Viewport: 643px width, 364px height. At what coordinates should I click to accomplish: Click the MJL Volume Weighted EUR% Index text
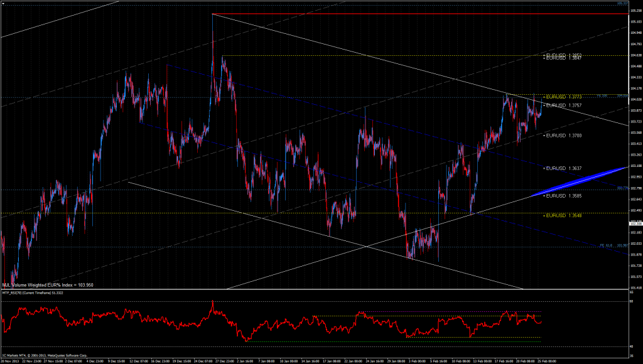(48, 285)
